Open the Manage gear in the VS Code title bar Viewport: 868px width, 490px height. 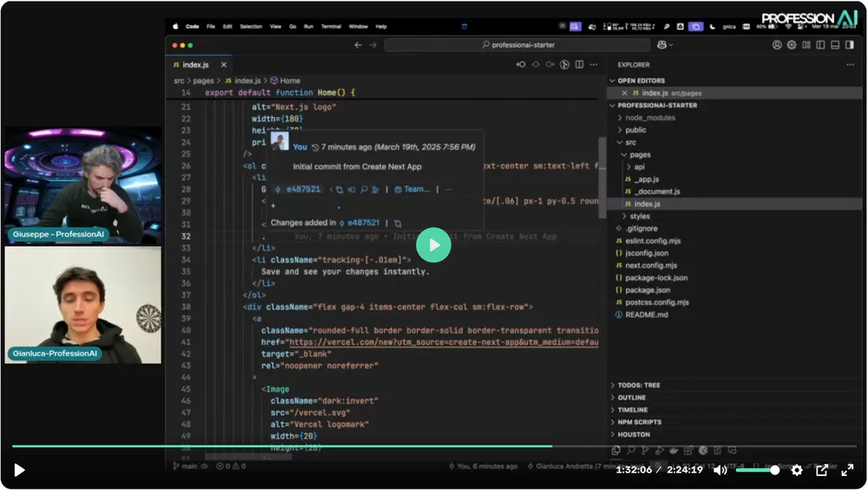[792, 45]
